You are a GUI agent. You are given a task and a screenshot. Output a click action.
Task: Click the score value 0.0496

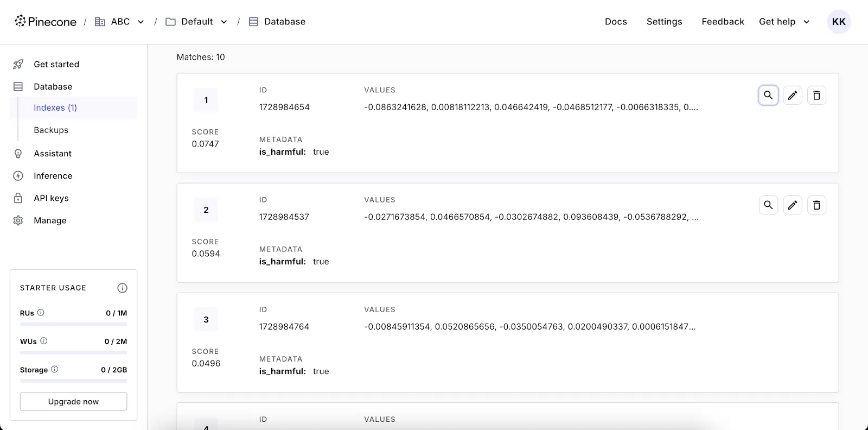tap(206, 363)
